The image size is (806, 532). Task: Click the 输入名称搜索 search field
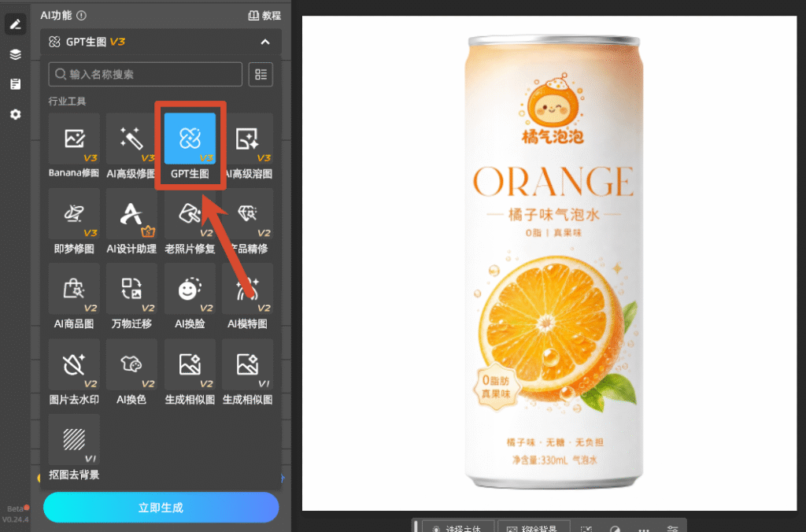coord(145,75)
